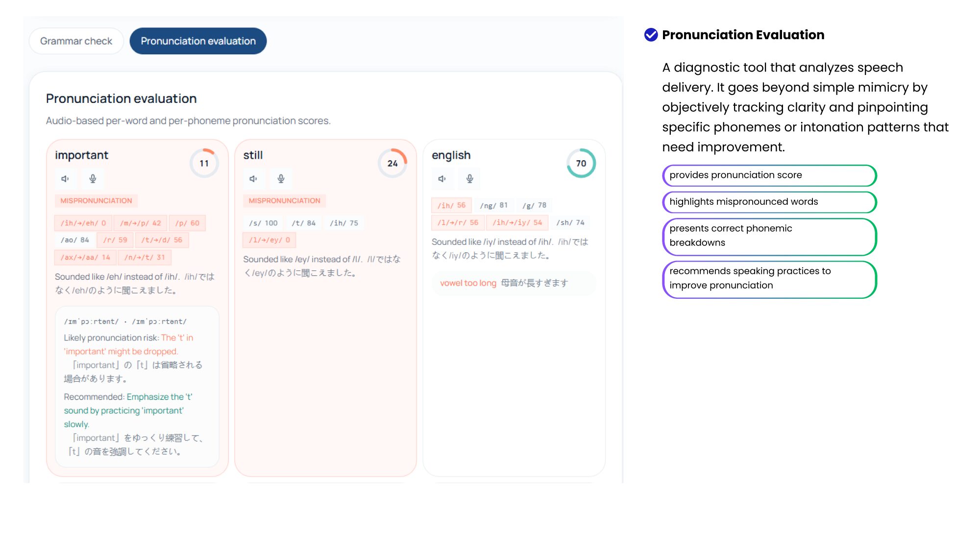Image resolution: width=980 pixels, height=551 pixels.
Task: Click the MISPRONUNCIATION badge on important card
Action: 96,201
